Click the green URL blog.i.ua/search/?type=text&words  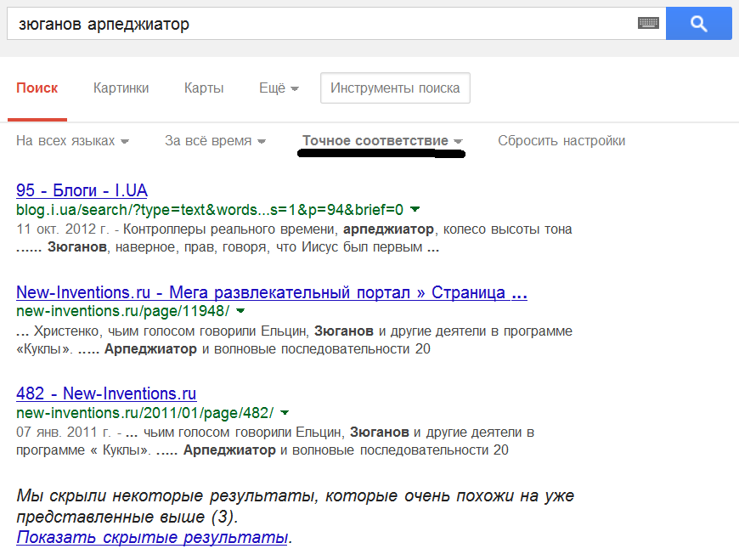pos(210,209)
